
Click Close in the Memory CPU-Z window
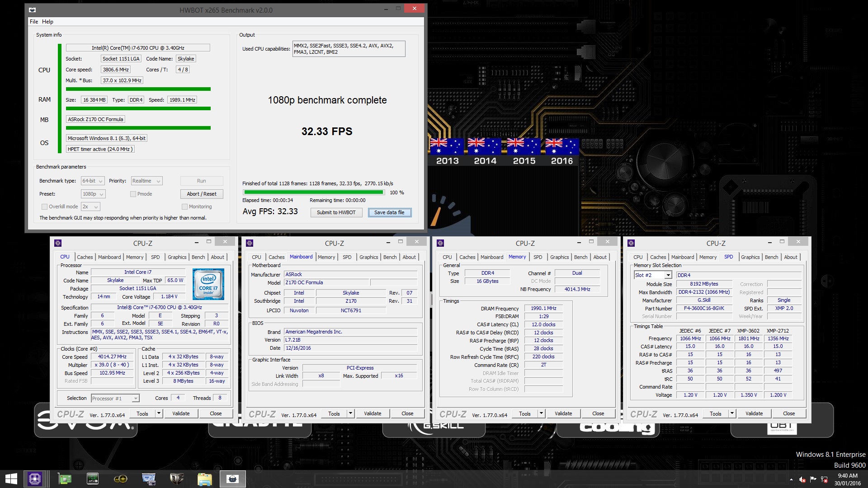598,413
